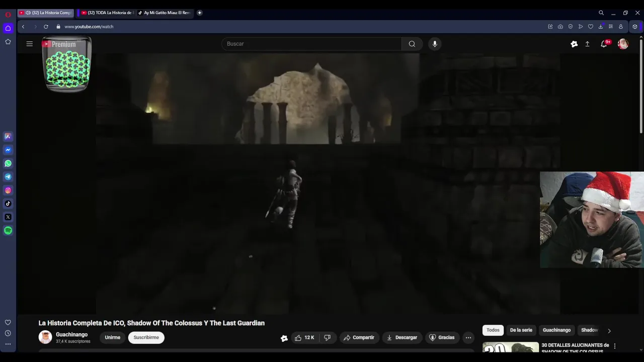Click the padlock site info icon
The width and height of the screenshot is (644, 362).
pyautogui.click(x=58, y=27)
